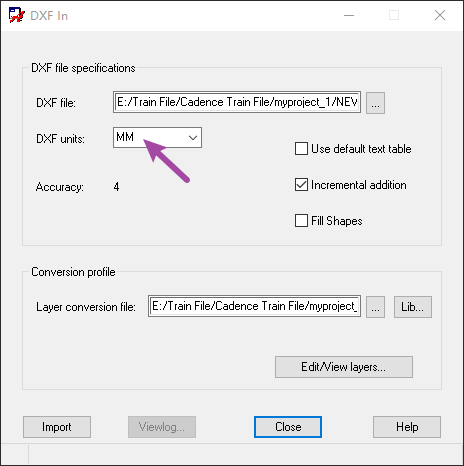This screenshot has height=466, width=464.
Task: Browse for the DXF file path
Action: point(375,103)
